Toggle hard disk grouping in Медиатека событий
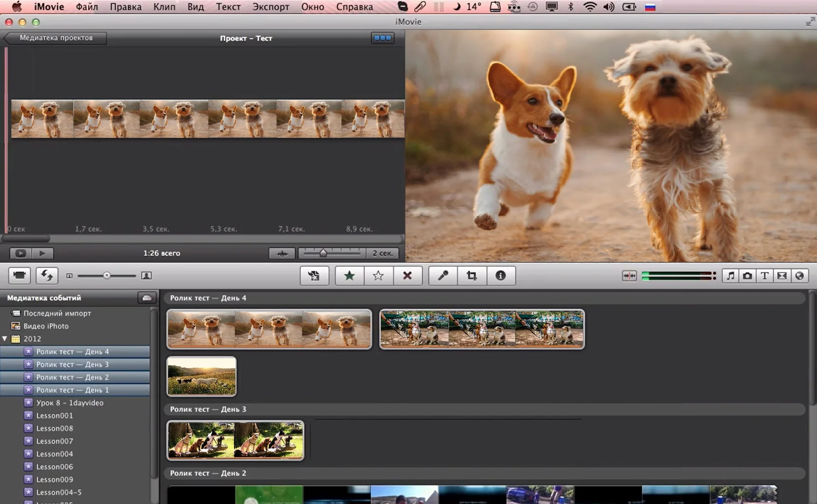Image resolution: width=817 pixels, height=504 pixels. tap(147, 298)
